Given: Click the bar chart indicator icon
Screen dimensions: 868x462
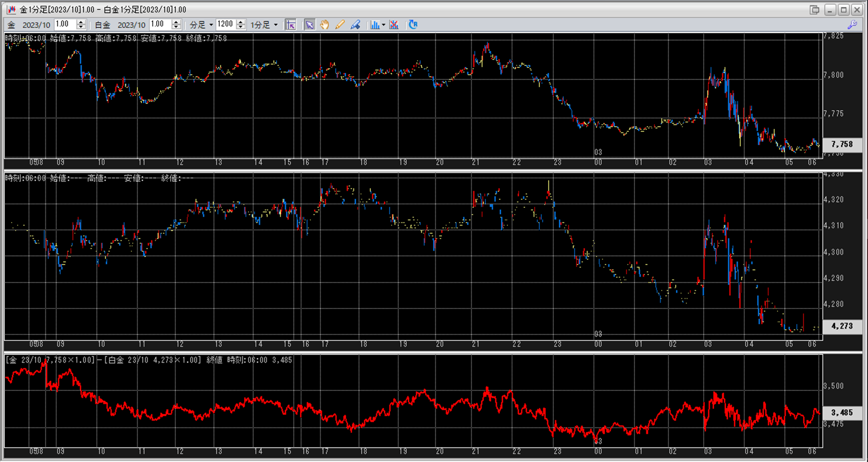Looking at the screenshot, I should (x=374, y=25).
